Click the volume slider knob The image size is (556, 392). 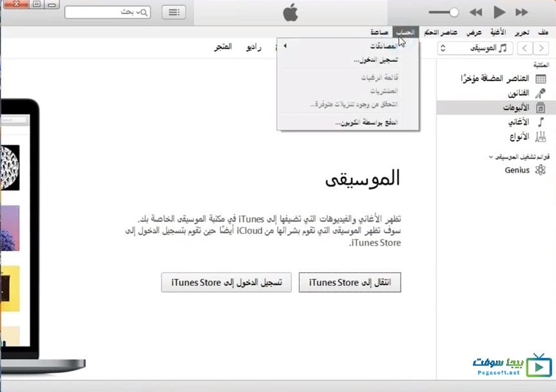click(x=454, y=12)
